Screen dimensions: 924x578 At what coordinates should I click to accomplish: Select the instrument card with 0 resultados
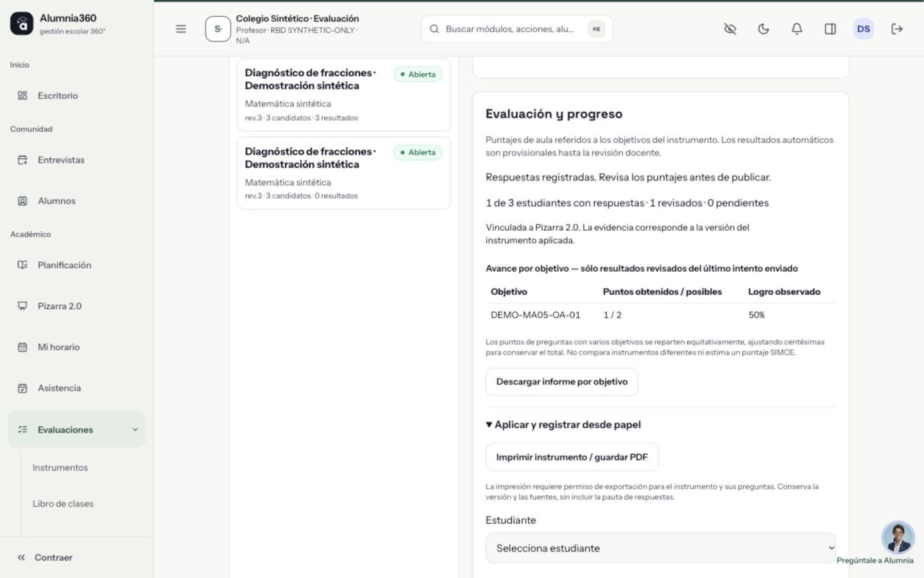point(344,173)
